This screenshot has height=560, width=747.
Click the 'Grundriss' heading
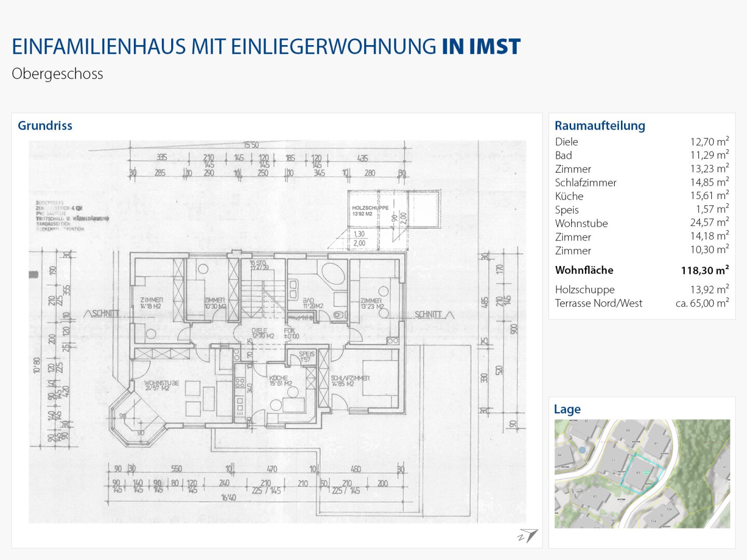tap(45, 125)
